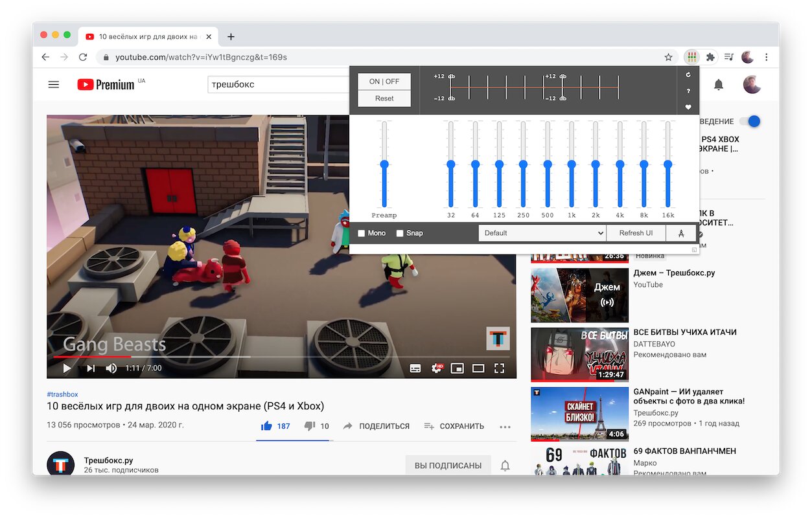Open the equalizer extension icon in toolbar
The image size is (812, 518).
pos(691,57)
